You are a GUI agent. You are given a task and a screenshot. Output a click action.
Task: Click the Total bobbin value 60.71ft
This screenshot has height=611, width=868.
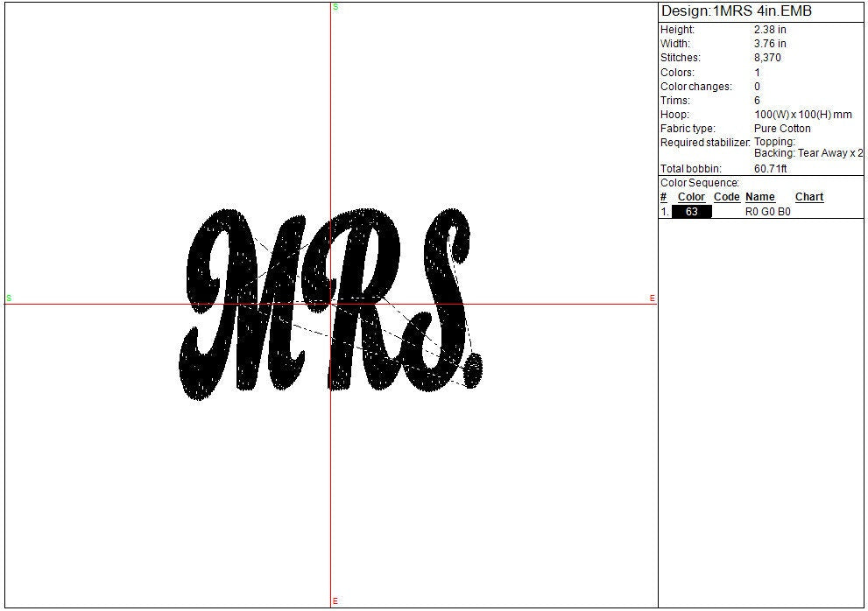[x=770, y=168]
